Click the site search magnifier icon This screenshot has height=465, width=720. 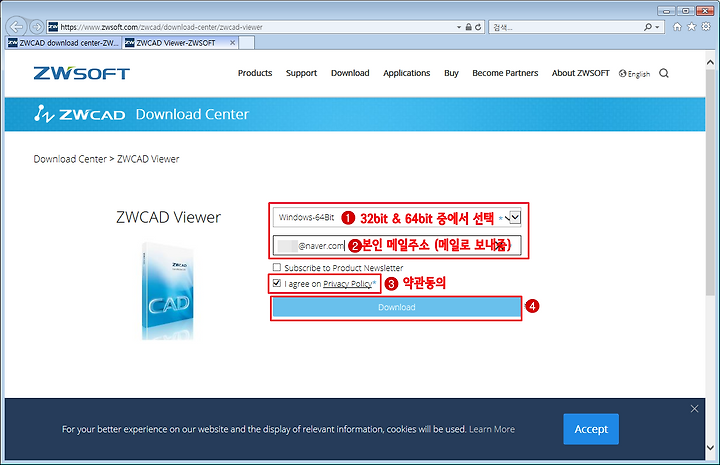tap(664, 73)
